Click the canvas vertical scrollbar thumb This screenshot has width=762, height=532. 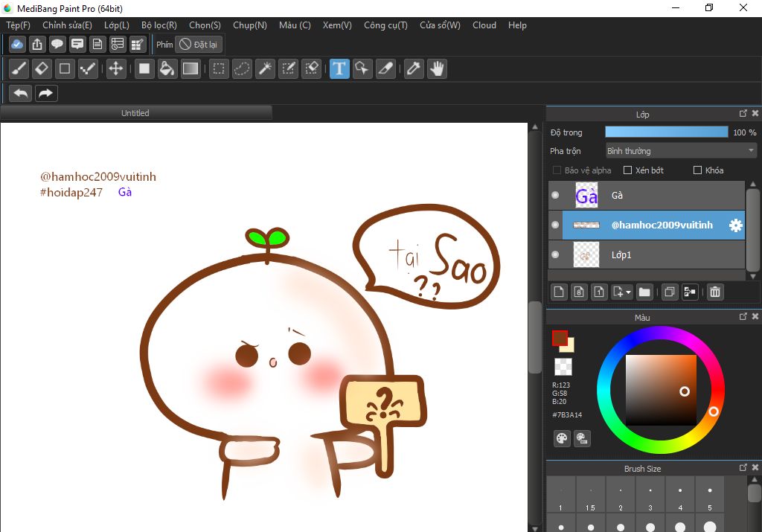click(x=534, y=337)
